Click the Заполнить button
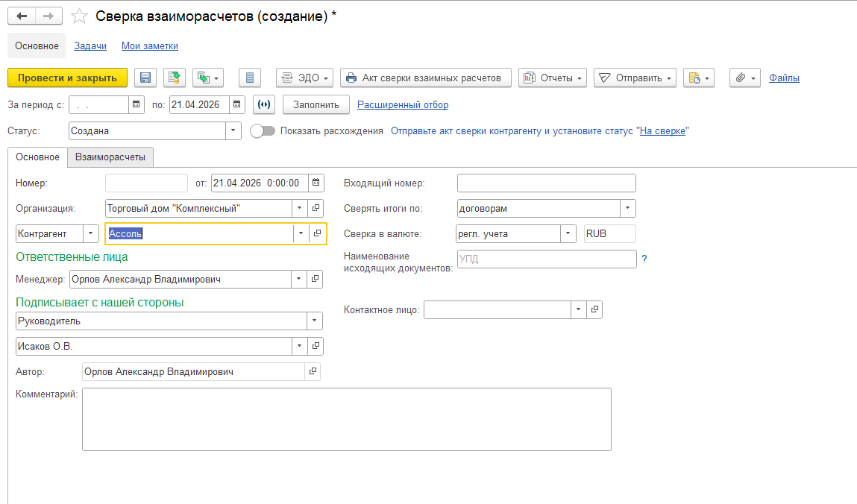The height and width of the screenshot is (504, 857). [316, 104]
